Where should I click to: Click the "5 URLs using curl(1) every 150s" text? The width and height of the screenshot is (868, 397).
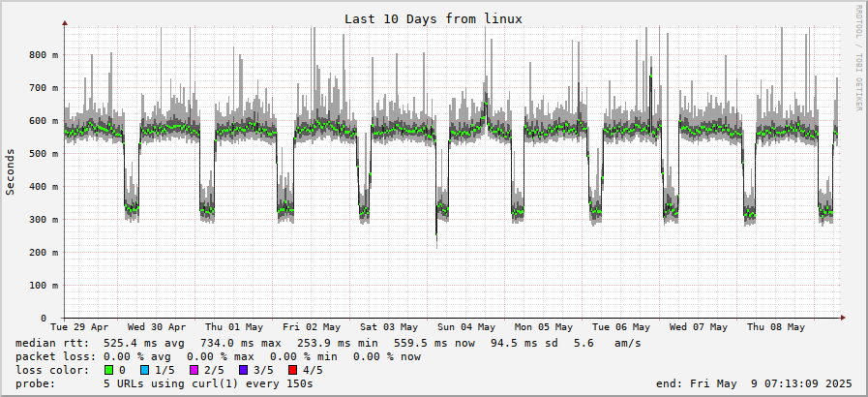208,383
